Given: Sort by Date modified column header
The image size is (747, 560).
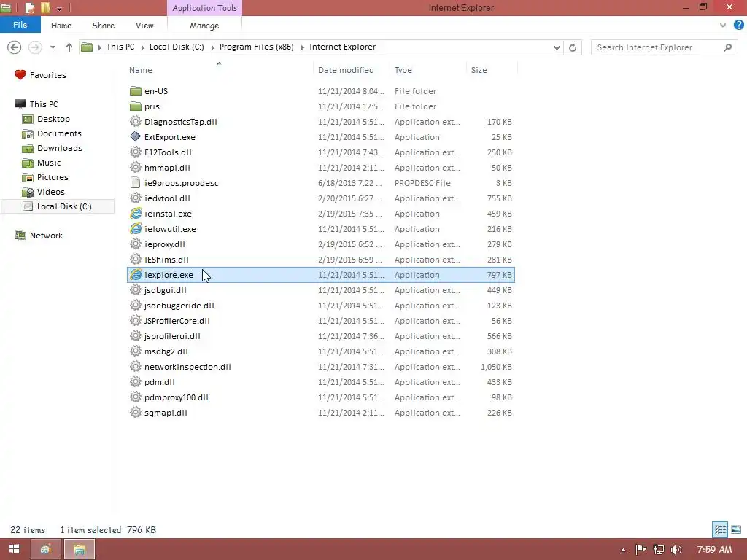Looking at the screenshot, I should click(346, 70).
